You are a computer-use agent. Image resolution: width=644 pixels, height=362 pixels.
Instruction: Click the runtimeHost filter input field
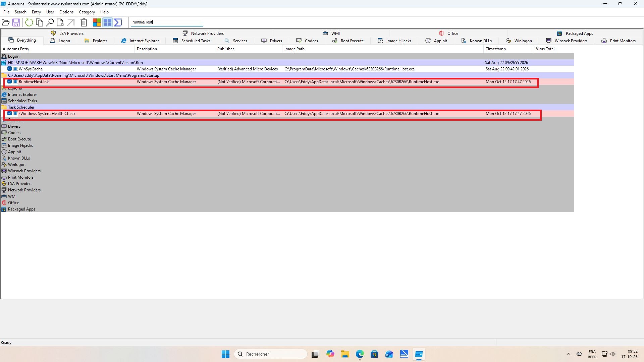tap(167, 22)
